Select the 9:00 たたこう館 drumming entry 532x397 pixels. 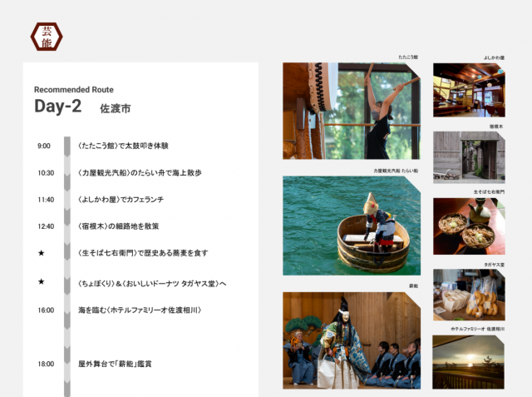(123, 146)
